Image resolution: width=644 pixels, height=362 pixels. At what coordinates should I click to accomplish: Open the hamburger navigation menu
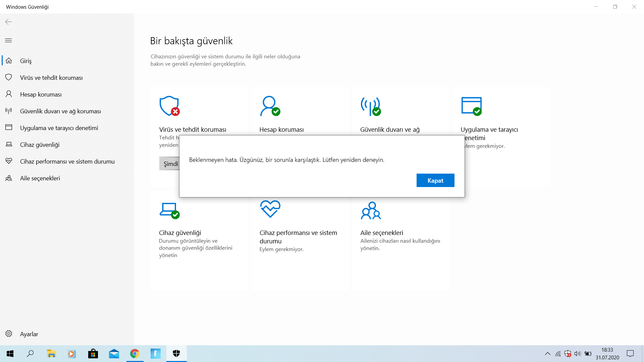(x=8, y=41)
